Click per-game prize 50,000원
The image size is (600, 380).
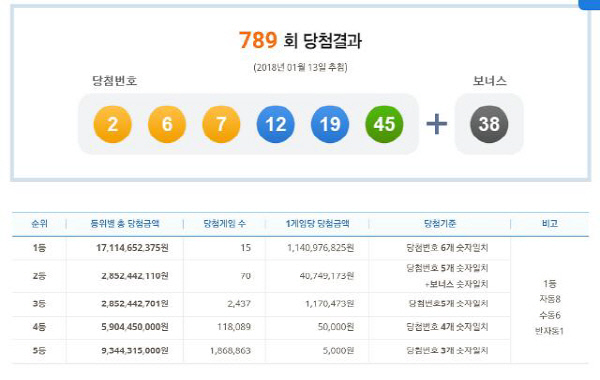click(336, 327)
